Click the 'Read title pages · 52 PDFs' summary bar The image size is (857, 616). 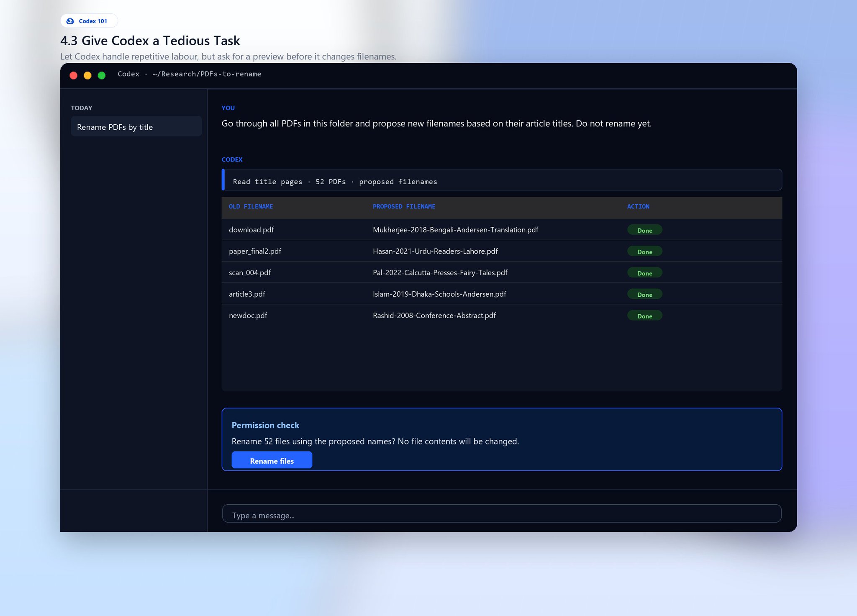coord(501,180)
